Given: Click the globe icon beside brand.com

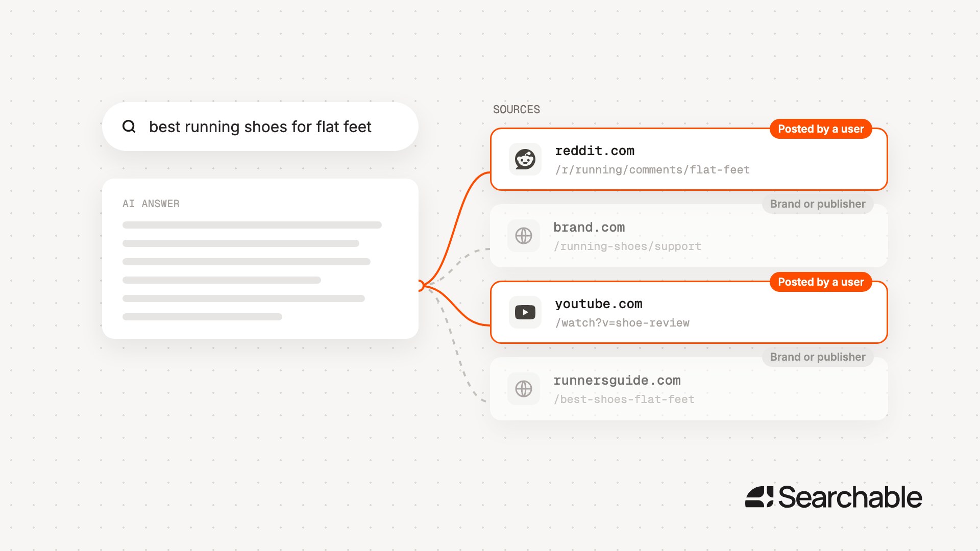Looking at the screenshot, I should click(524, 236).
